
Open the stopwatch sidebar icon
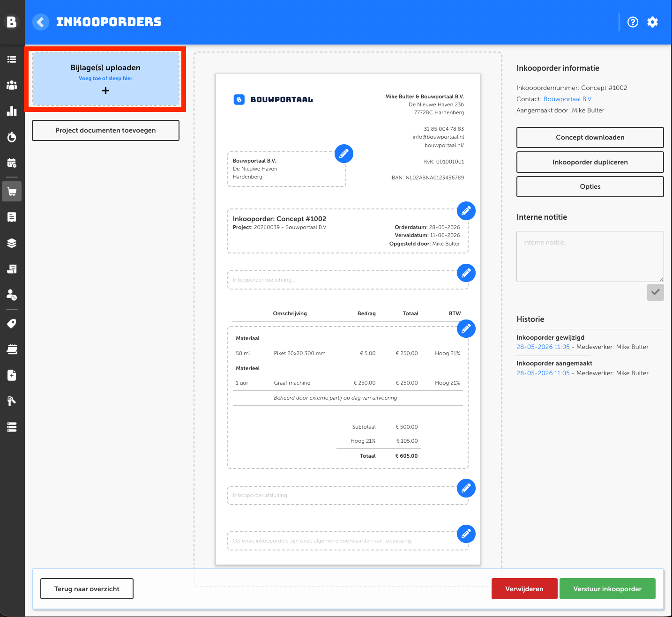pyautogui.click(x=12, y=137)
